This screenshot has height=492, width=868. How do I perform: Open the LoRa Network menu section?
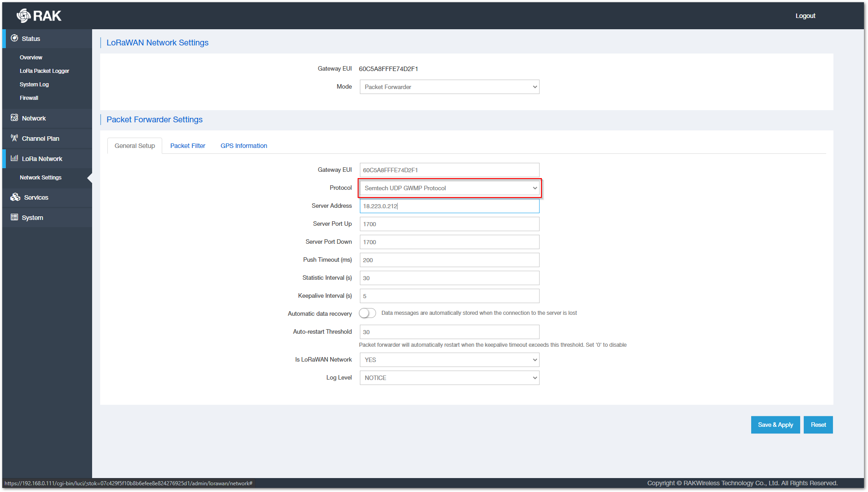[x=47, y=159]
